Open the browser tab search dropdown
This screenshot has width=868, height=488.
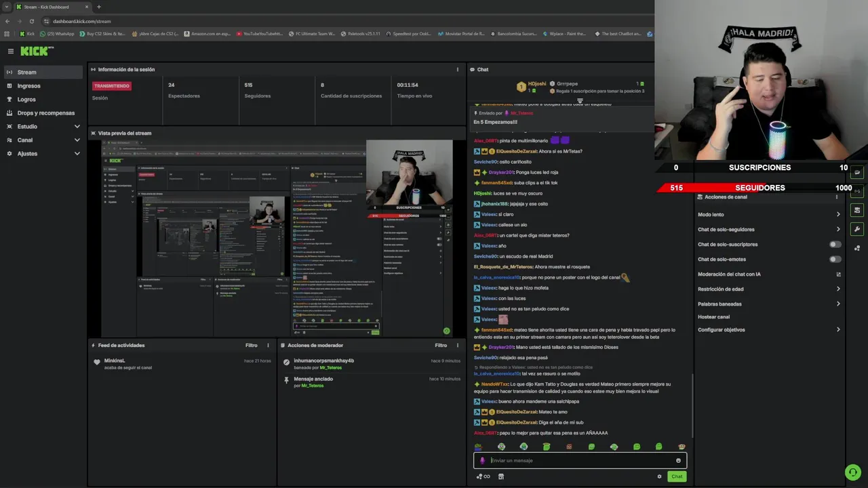(x=6, y=7)
